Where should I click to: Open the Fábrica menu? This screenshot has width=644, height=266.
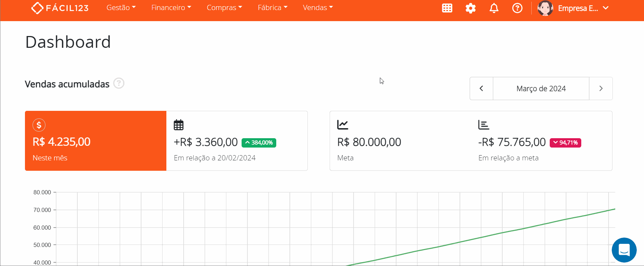pos(272,8)
